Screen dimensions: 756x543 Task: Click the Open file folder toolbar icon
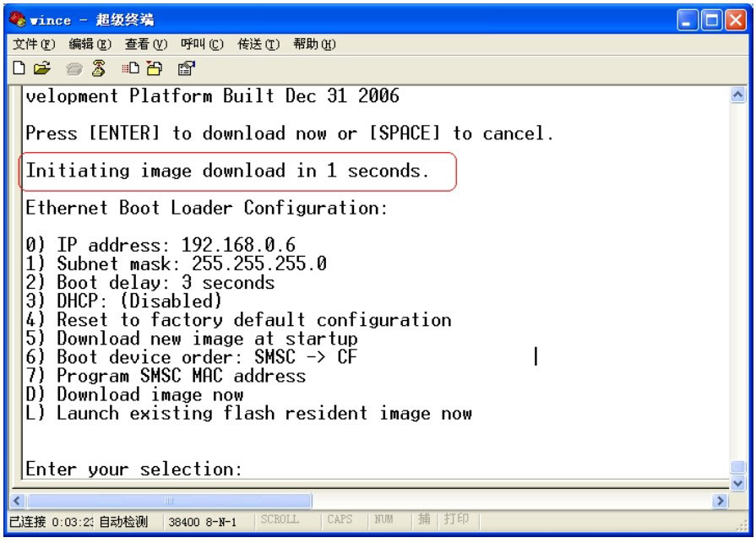click(x=42, y=68)
